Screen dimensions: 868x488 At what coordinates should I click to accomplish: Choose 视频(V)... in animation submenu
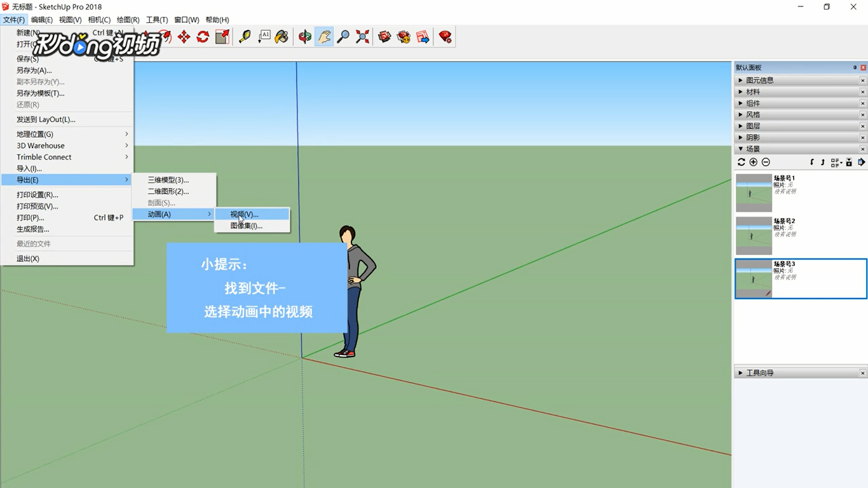pos(252,214)
